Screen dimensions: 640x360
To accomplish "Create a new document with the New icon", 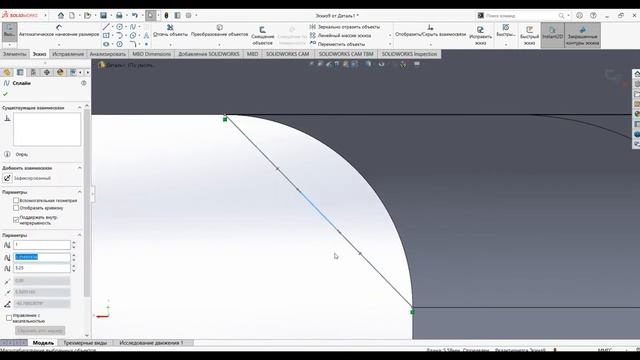I will 72,16.
